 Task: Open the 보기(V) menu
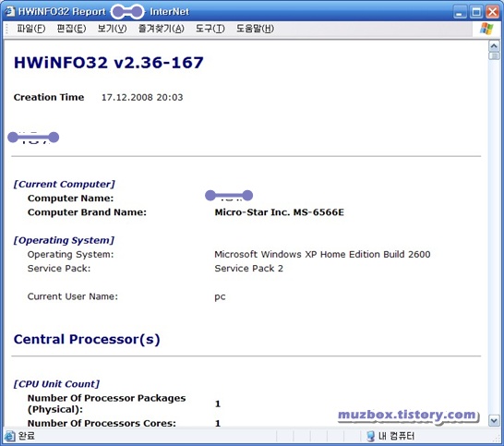(x=113, y=29)
